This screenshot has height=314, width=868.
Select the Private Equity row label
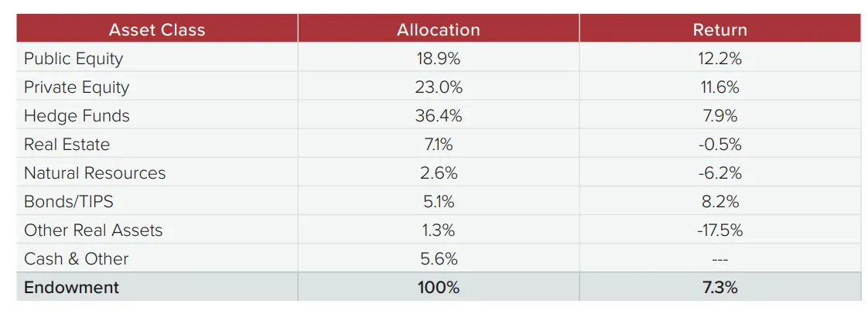77,87
